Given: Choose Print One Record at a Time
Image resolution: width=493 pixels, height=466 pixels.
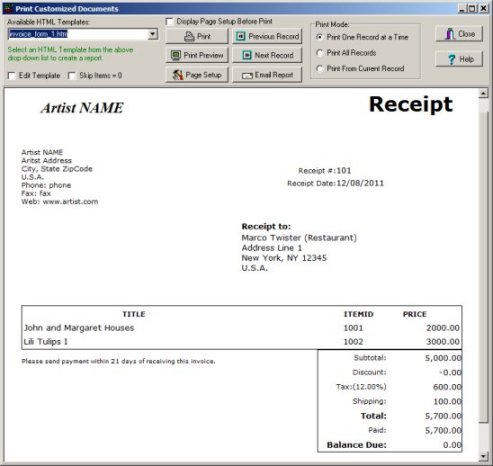Looking at the screenshot, I should (319, 37).
